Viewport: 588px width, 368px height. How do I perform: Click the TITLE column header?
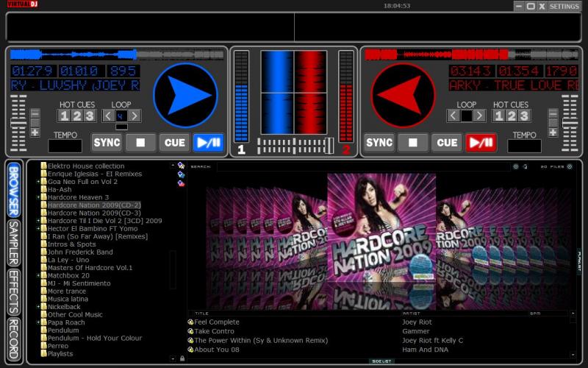[x=201, y=314]
